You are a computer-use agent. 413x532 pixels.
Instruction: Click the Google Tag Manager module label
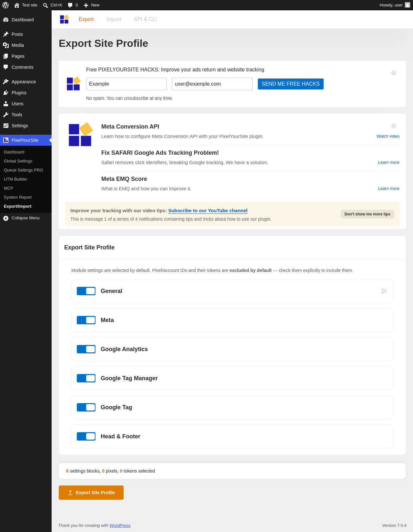tap(129, 378)
